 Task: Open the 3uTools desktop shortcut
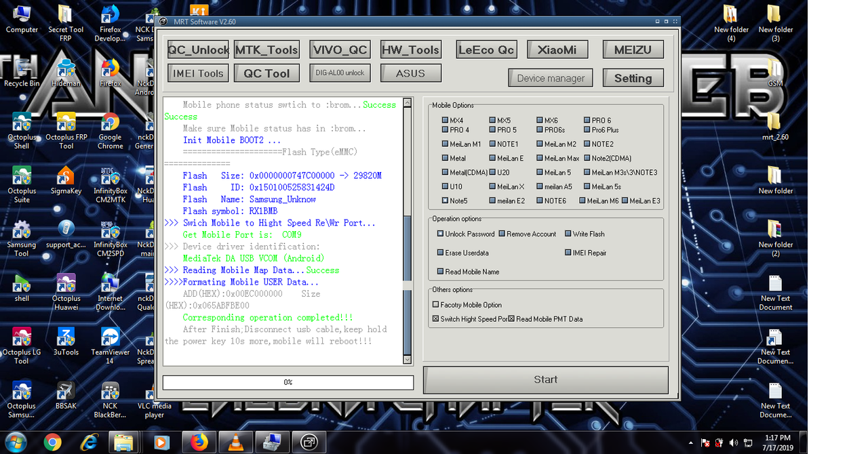coord(66,342)
